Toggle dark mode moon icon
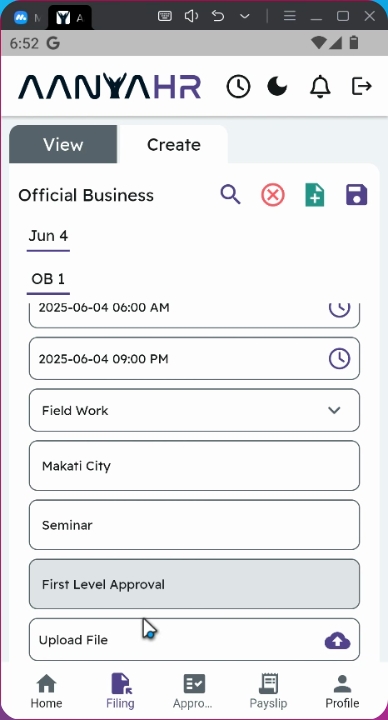 [x=277, y=86]
